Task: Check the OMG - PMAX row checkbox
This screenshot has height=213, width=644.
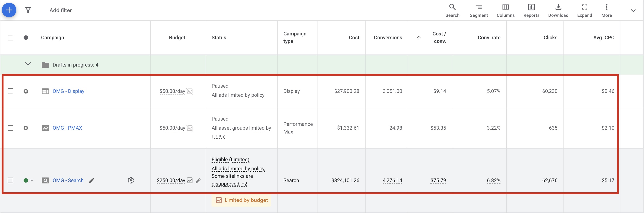Action: [x=10, y=128]
